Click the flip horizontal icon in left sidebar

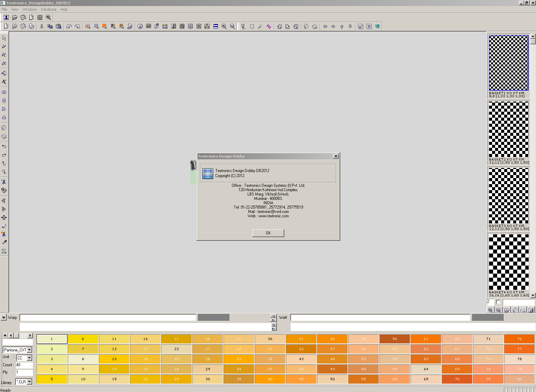(4, 92)
